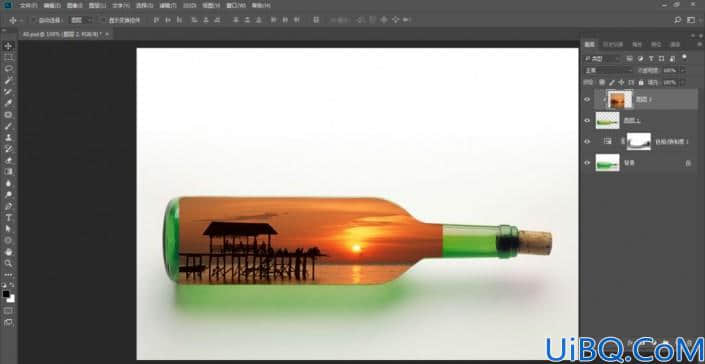The height and width of the screenshot is (364, 705).
Task: Filter layers by type layers
Action: pos(651,59)
